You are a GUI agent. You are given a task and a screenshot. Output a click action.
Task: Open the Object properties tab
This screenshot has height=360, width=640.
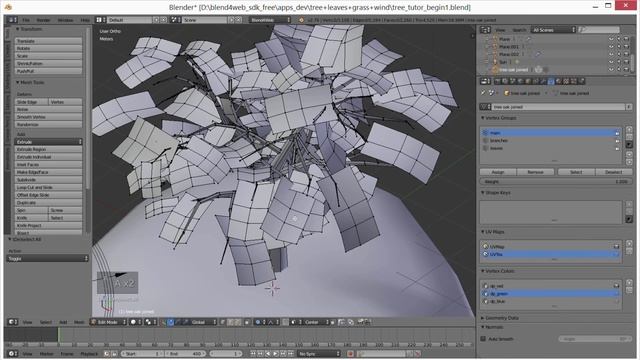point(528,82)
